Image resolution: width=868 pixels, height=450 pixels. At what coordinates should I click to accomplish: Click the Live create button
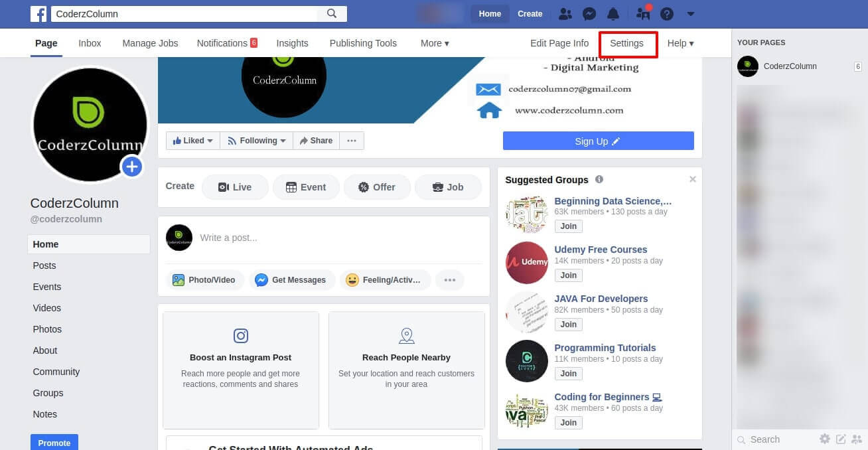pyautogui.click(x=235, y=187)
